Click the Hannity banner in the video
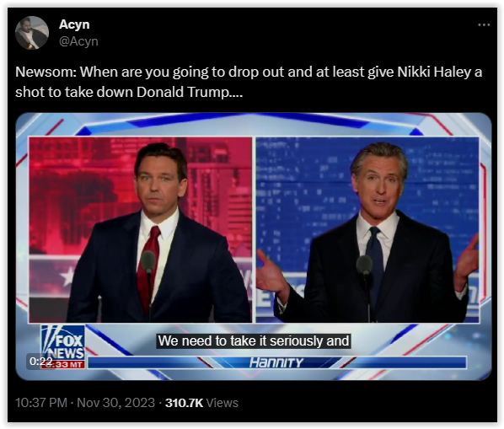 pyautogui.click(x=276, y=362)
